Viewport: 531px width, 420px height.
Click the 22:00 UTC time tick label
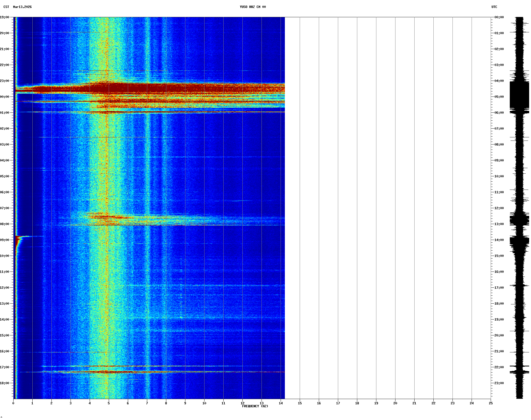click(499, 367)
